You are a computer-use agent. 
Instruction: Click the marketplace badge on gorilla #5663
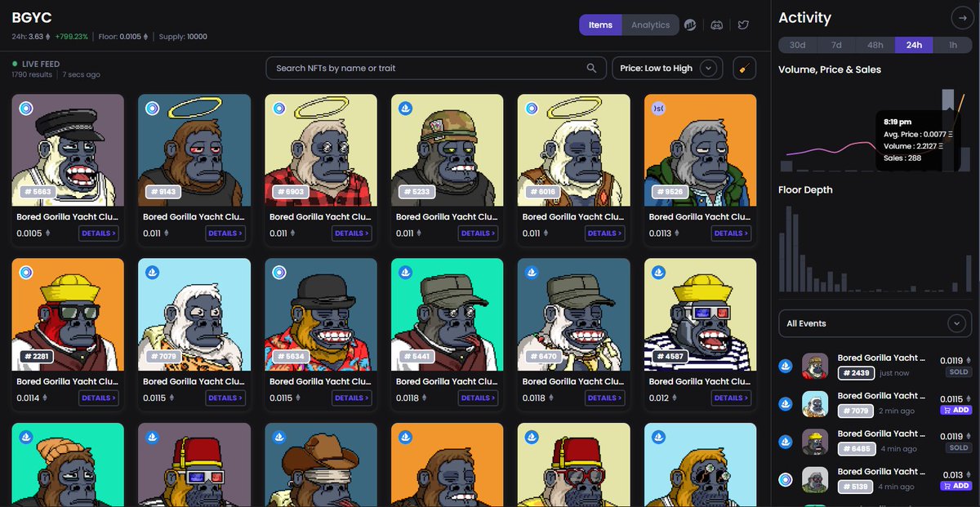click(x=26, y=108)
